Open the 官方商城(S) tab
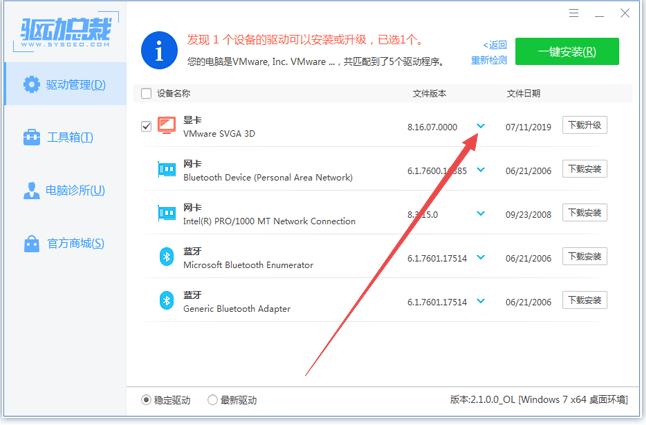This screenshot has height=425, width=646. pyautogui.click(x=65, y=243)
